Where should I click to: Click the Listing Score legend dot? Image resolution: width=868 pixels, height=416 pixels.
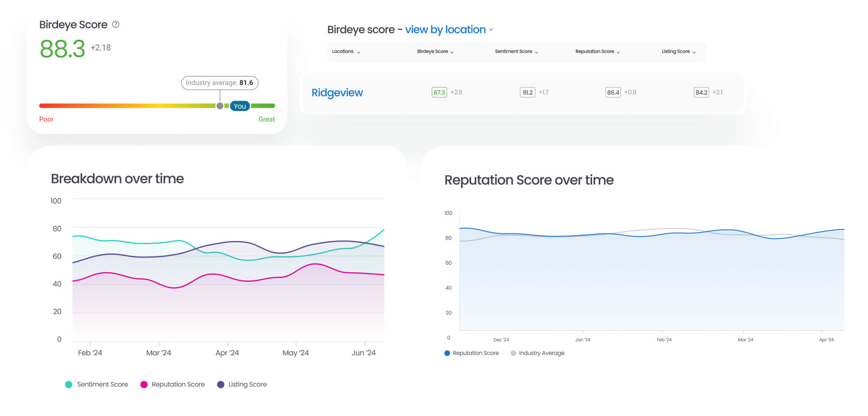[220, 384]
